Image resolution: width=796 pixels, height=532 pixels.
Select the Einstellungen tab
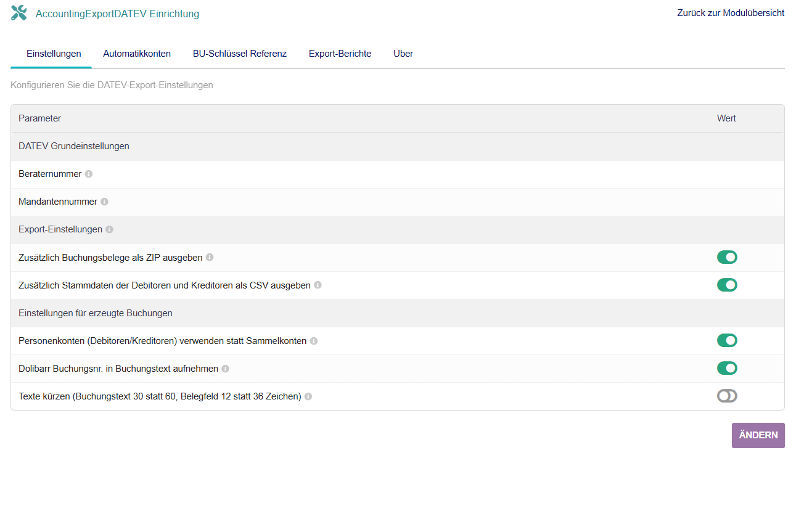54,54
